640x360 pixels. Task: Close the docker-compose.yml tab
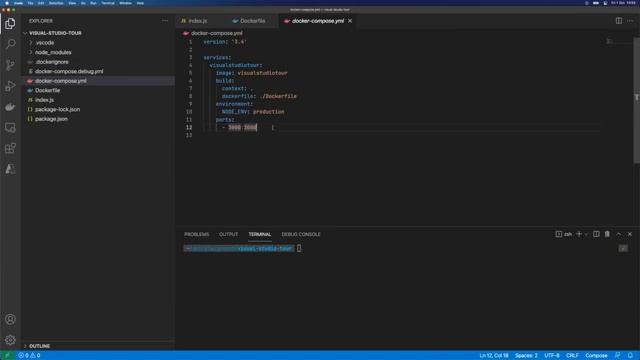coord(350,21)
